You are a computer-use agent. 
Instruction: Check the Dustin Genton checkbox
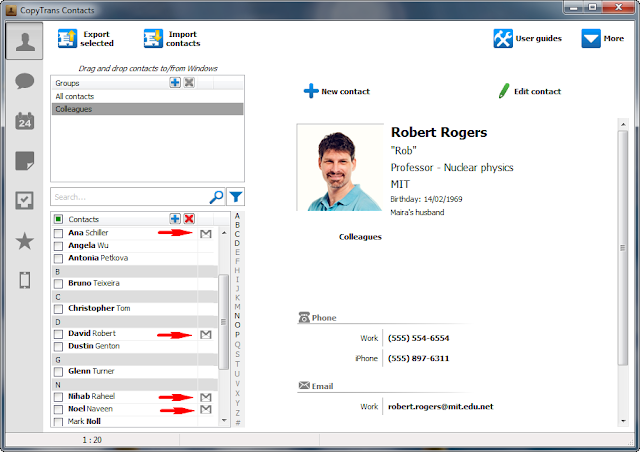58,347
